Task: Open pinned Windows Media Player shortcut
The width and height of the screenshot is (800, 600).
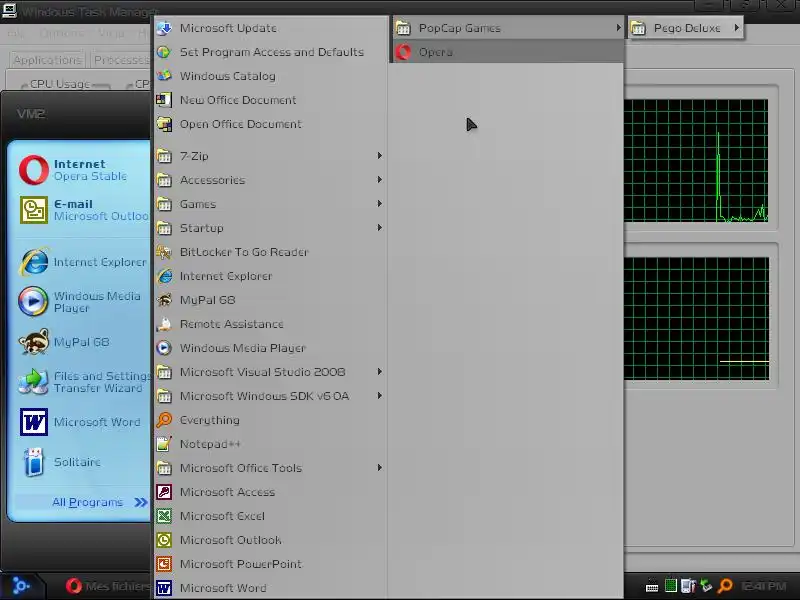Action: tap(82, 302)
